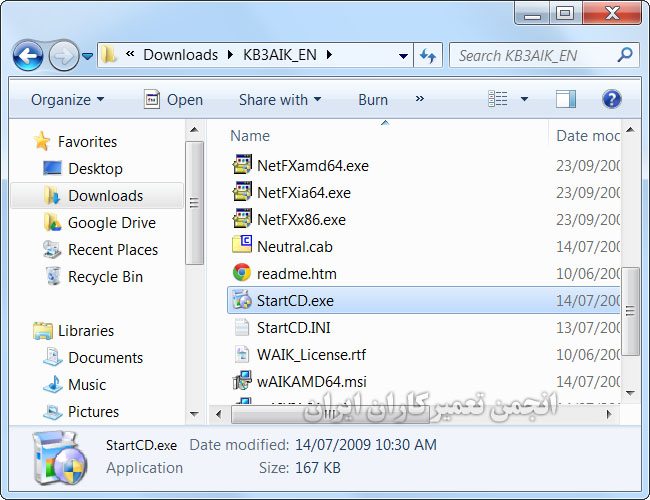
Task: Click the Recycle Bin icon
Action: pos(53,277)
